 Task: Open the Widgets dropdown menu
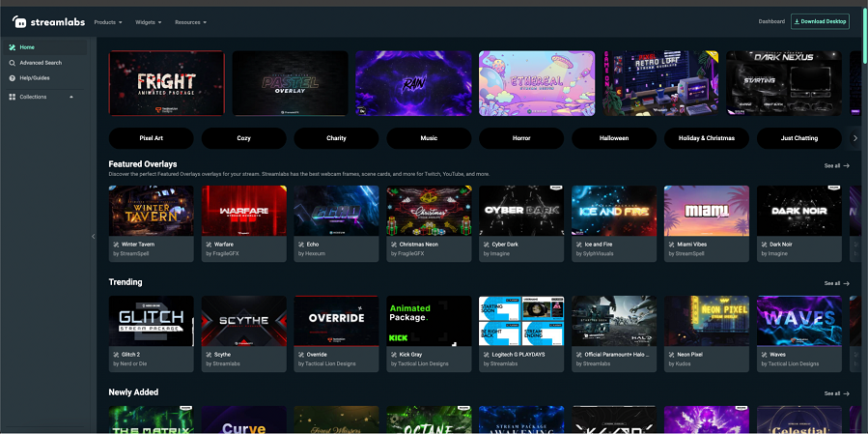(x=148, y=21)
